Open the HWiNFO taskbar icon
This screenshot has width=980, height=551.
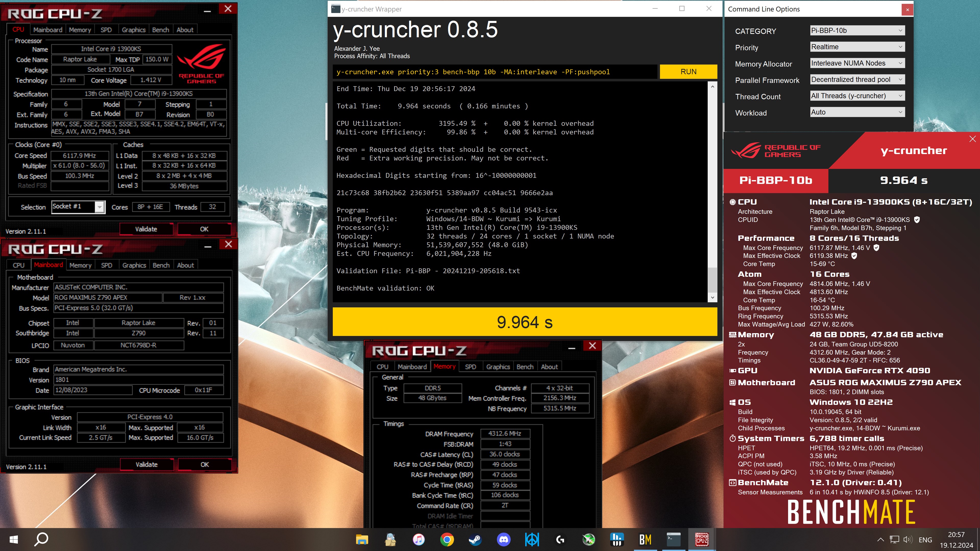tap(617, 539)
